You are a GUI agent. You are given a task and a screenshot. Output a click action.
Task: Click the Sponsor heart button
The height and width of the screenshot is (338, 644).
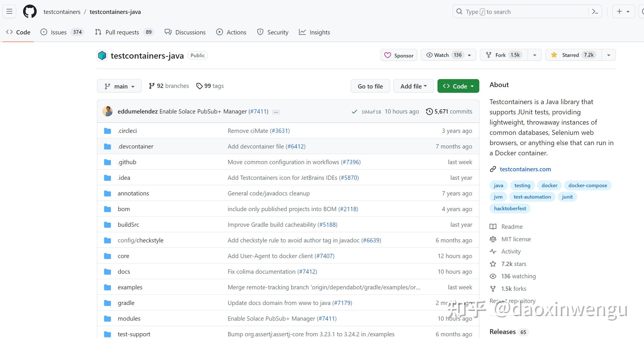[399, 55]
